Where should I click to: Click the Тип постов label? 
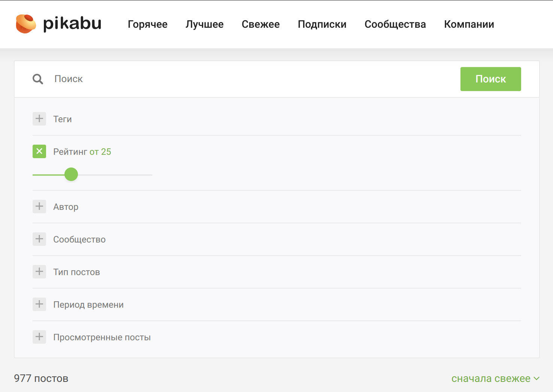(x=77, y=272)
